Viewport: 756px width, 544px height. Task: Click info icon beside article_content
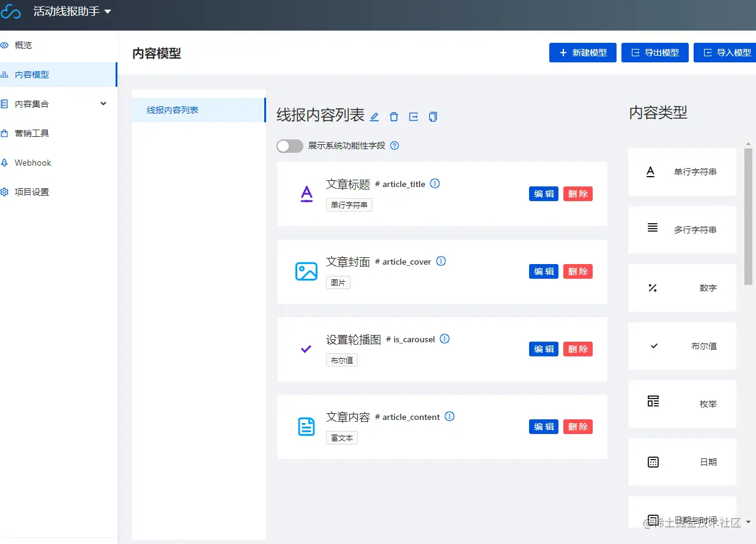450,416
